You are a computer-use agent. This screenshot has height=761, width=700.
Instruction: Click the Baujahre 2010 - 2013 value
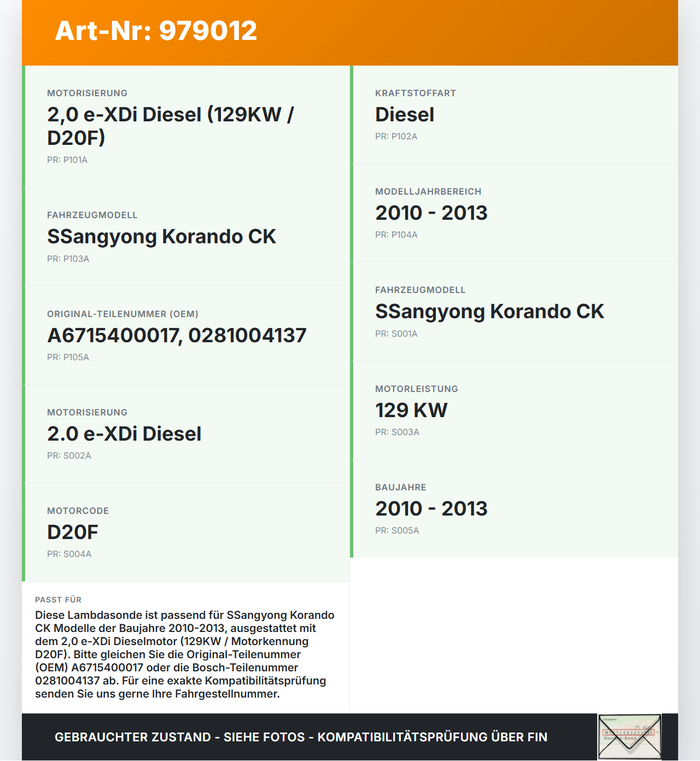[431, 509]
